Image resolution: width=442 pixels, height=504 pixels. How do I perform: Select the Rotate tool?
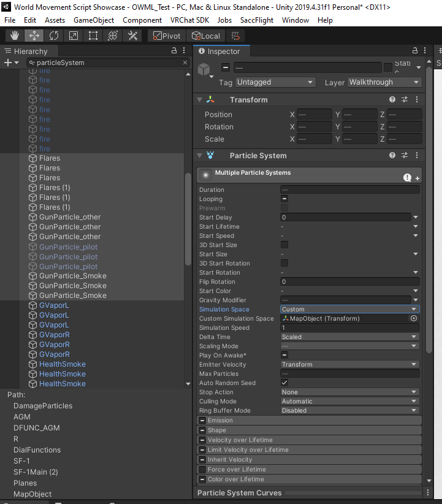(x=54, y=36)
